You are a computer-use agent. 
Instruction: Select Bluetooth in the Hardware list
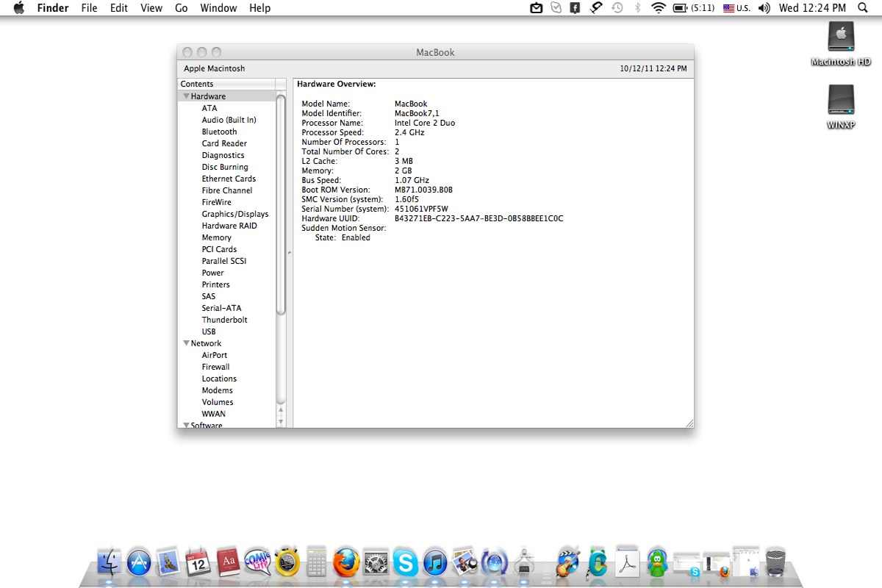[x=220, y=132]
